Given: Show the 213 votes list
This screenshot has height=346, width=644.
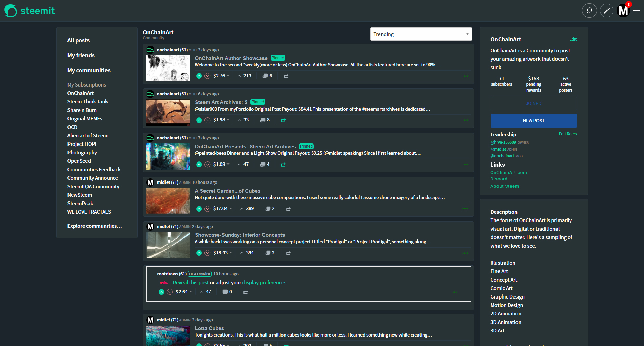Looking at the screenshot, I should (245, 76).
